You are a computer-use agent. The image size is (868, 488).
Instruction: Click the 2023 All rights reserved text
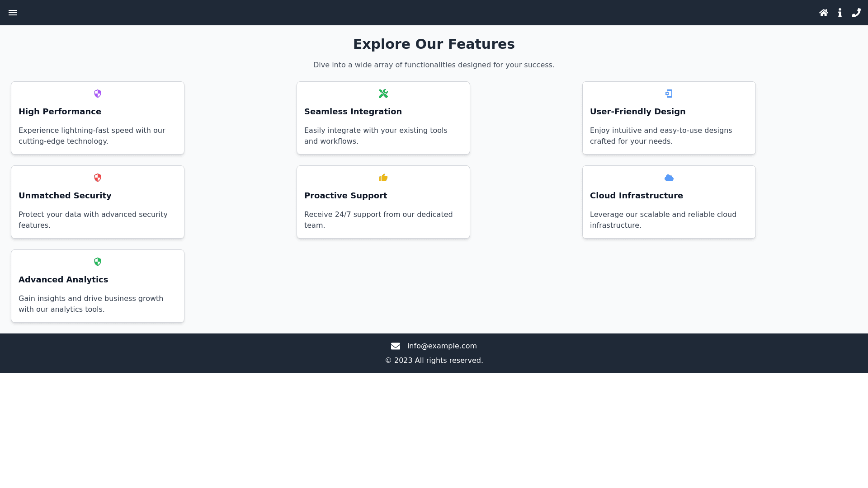[x=434, y=361]
